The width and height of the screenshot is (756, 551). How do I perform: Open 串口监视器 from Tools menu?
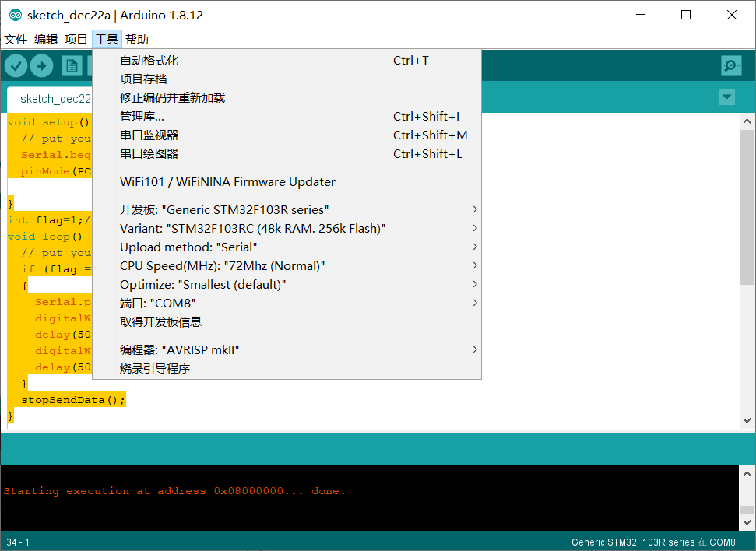pyautogui.click(x=287, y=135)
